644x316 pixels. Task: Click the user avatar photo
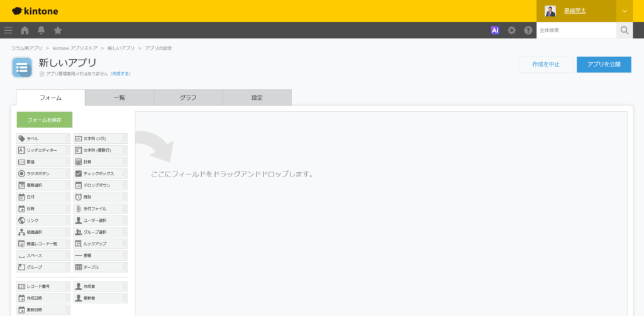coord(550,11)
